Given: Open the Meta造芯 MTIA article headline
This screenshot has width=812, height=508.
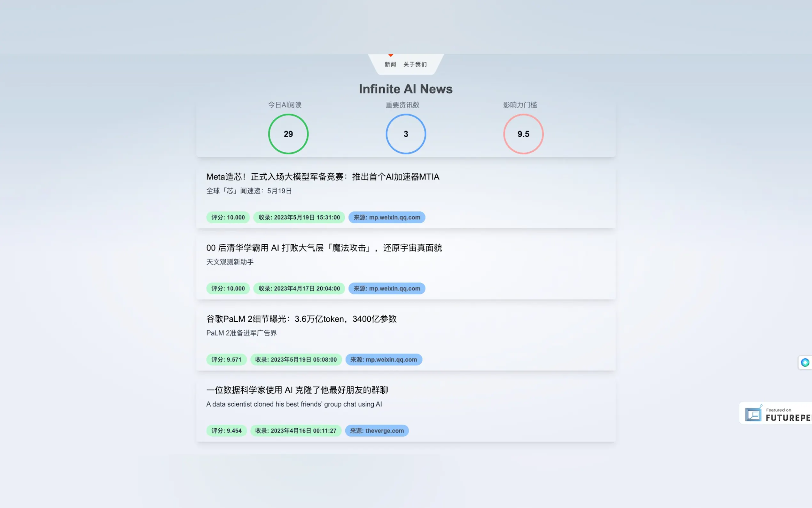Looking at the screenshot, I should coord(322,177).
